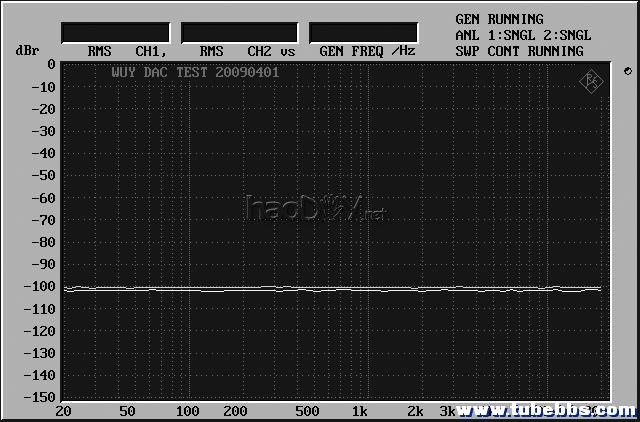
Task: Click the dBr axis unit label
Action: coord(26,50)
